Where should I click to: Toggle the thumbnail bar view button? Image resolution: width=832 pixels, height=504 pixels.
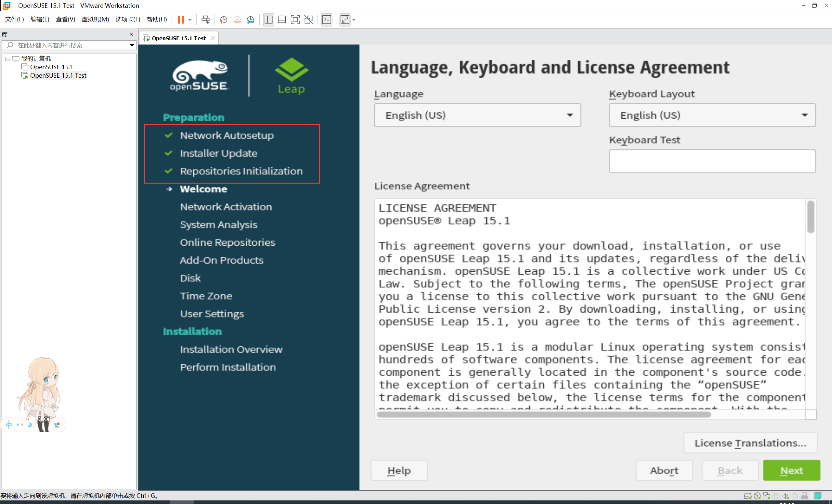282,19
